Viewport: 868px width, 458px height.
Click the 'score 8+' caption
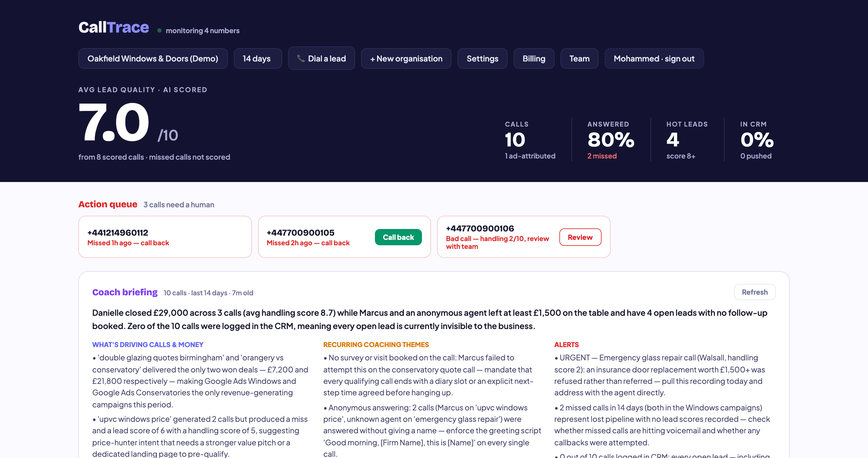click(681, 156)
